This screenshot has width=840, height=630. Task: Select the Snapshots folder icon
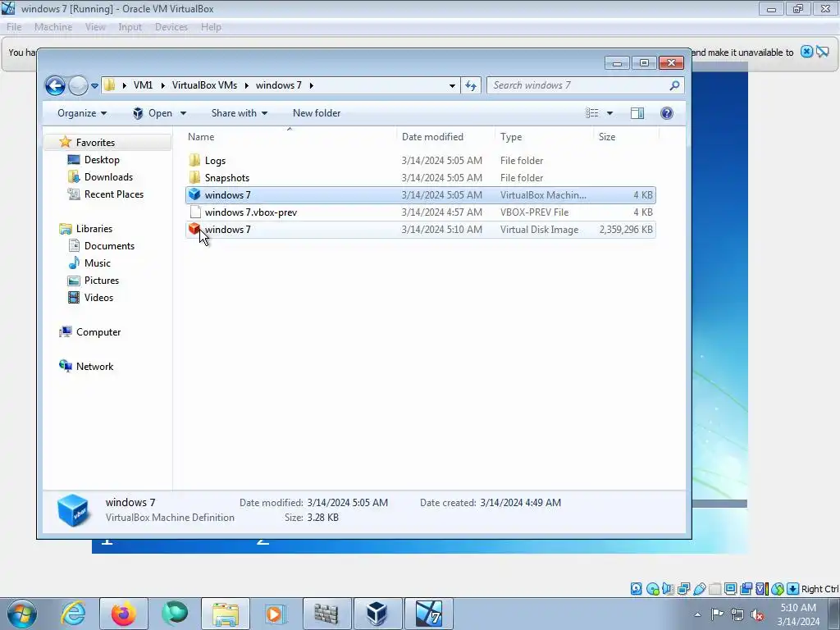(194, 177)
